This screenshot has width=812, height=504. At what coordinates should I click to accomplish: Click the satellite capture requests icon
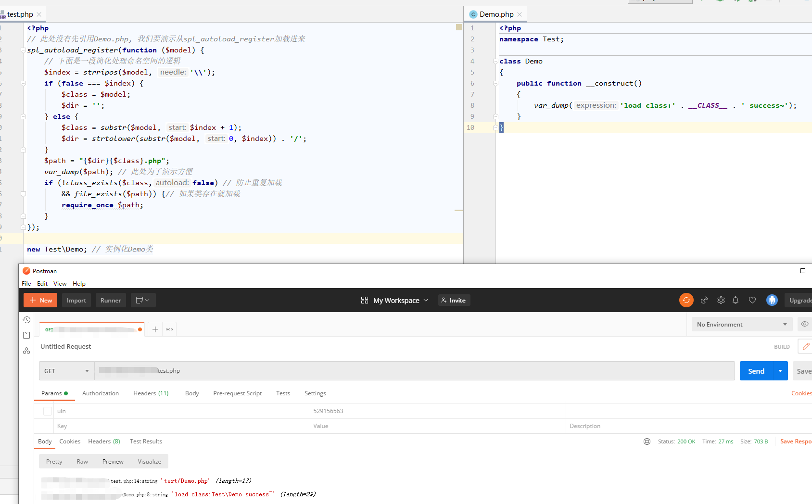[x=704, y=300]
